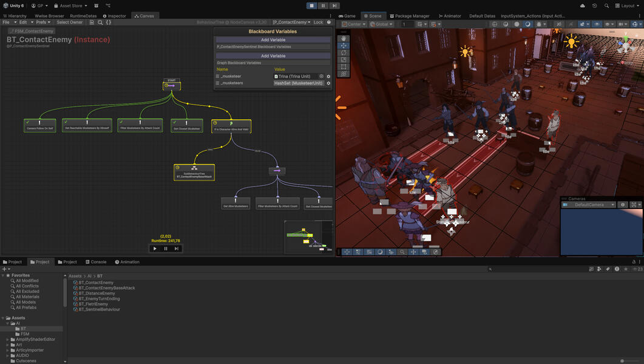Open the Center pivot mode dropdown
This screenshot has width=644, height=364.
click(353, 24)
